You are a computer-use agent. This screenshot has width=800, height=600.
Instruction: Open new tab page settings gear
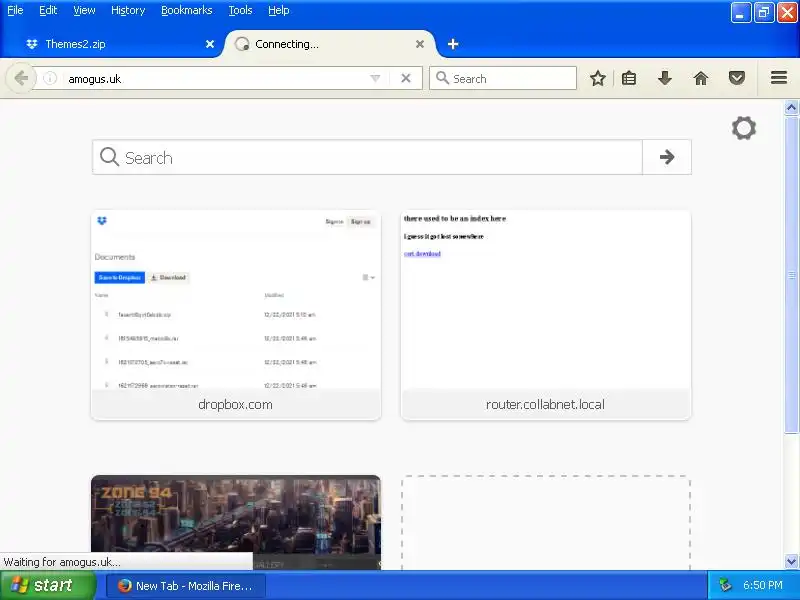(x=744, y=128)
